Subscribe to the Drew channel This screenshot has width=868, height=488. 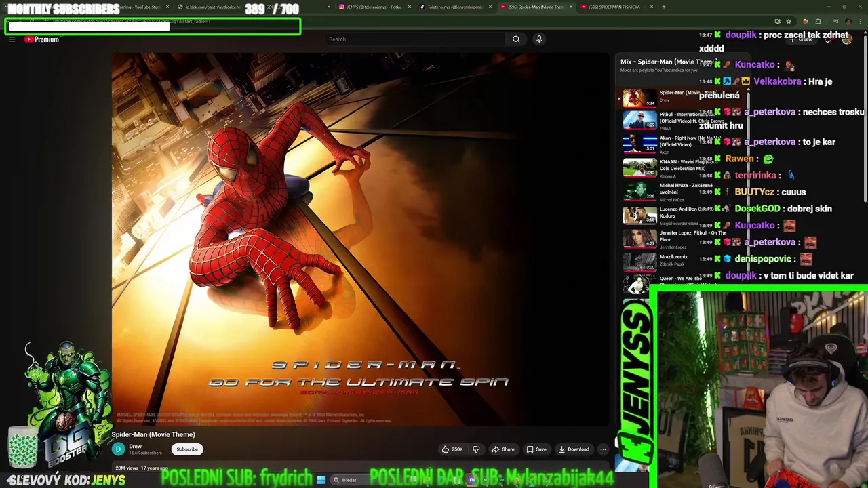pyautogui.click(x=187, y=449)
